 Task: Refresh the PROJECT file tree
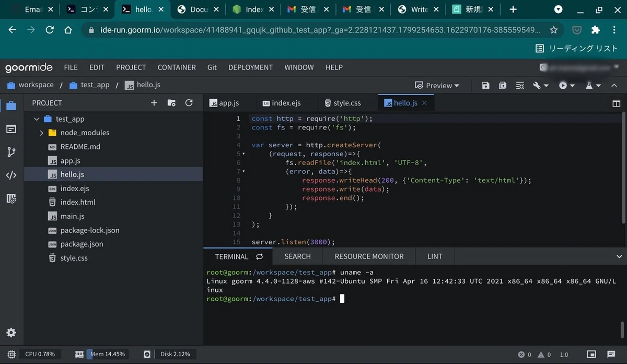tap(189, 103)
